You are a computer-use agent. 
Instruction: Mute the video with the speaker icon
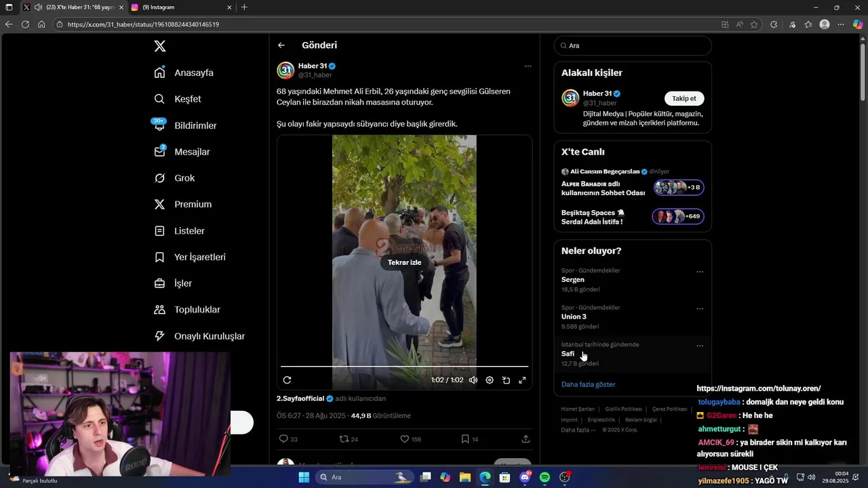[473, 380]
